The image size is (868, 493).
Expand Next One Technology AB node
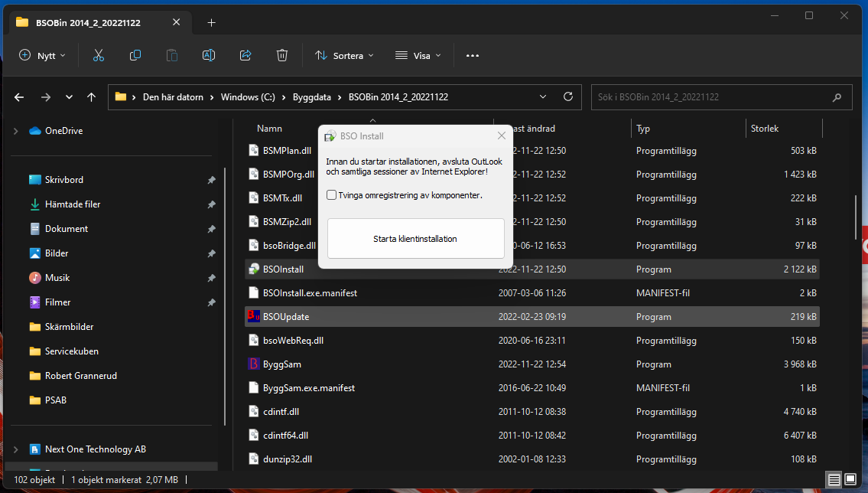click(16, 449)
